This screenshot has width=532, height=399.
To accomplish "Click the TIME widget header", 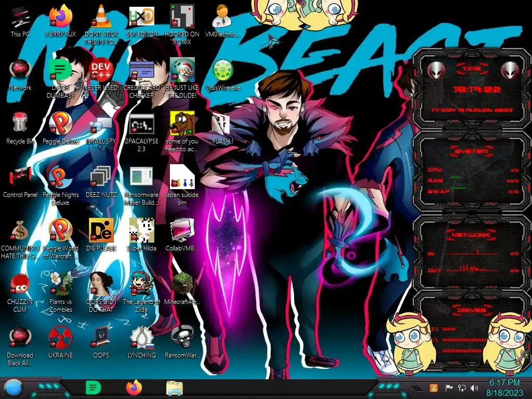I will [472, 69].
